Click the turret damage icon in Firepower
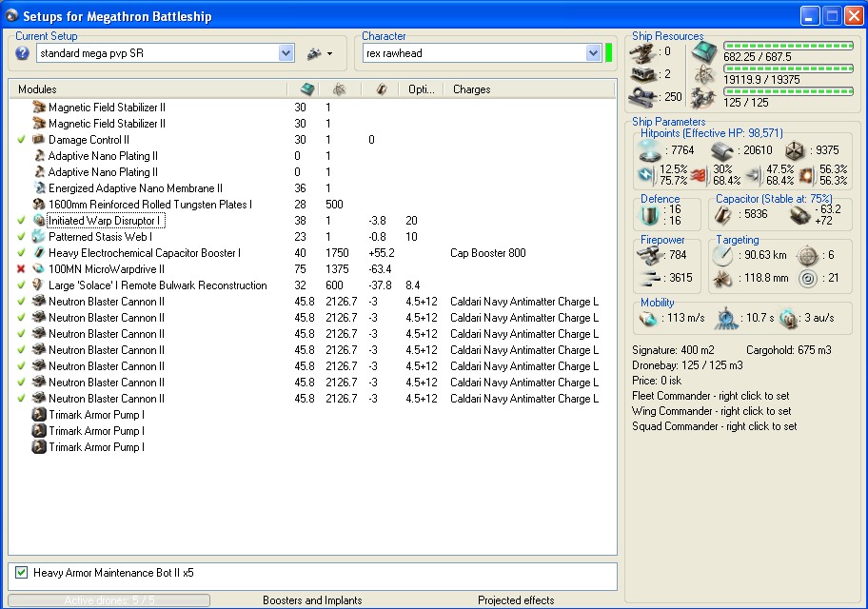868x609 pixels. tap(649, 254)
